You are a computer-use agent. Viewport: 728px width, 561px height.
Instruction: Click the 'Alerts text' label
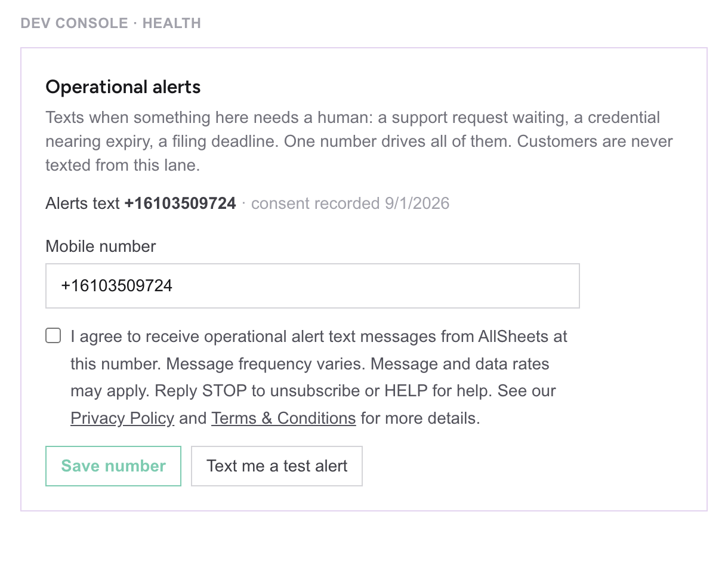pyautogui.click(x=82, y=204)
